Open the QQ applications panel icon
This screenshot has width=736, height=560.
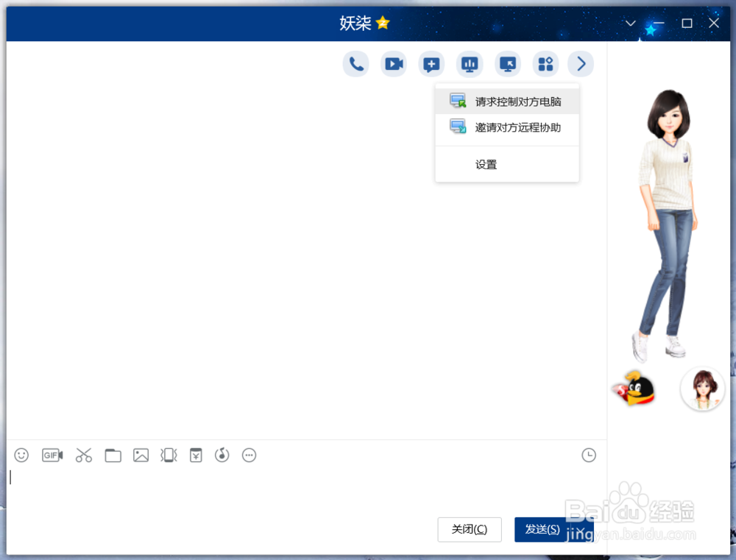point(545,64)
